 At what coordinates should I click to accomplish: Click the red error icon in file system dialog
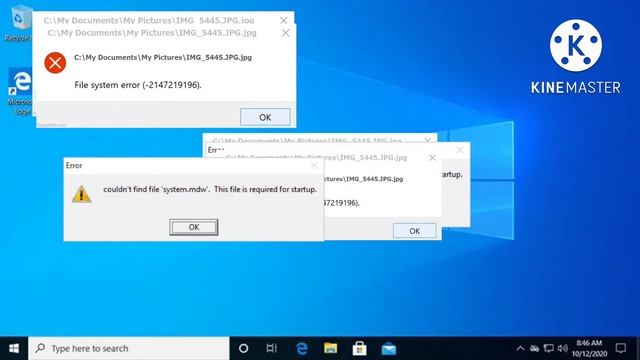55,63
